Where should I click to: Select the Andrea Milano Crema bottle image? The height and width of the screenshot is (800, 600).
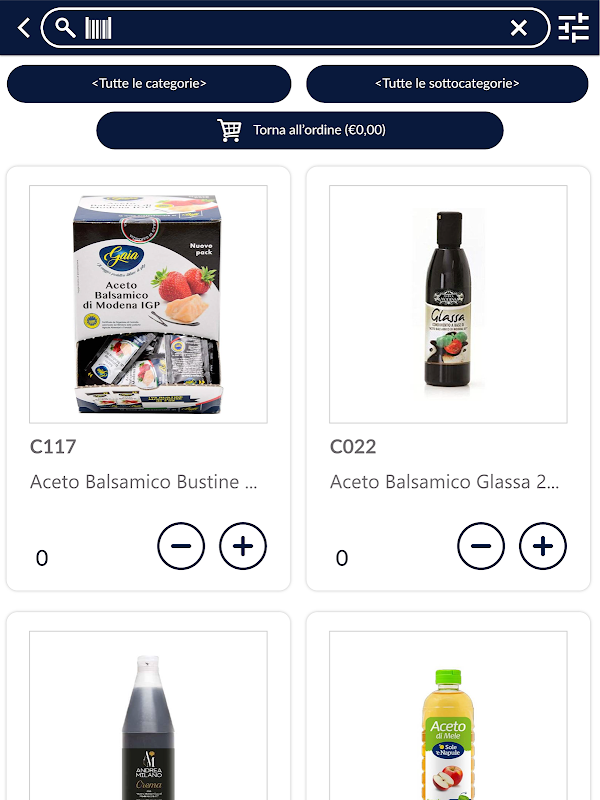tap(148, 715)
